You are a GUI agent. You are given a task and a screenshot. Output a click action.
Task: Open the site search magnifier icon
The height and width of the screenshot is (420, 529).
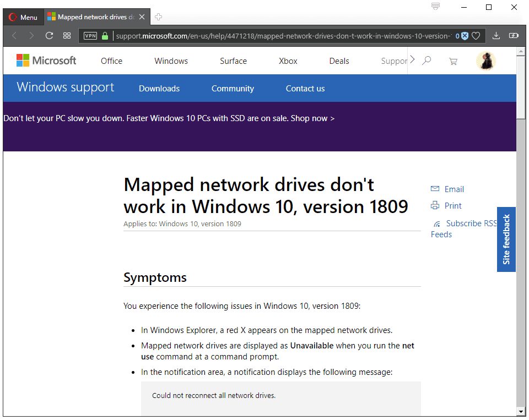(427, 61)
